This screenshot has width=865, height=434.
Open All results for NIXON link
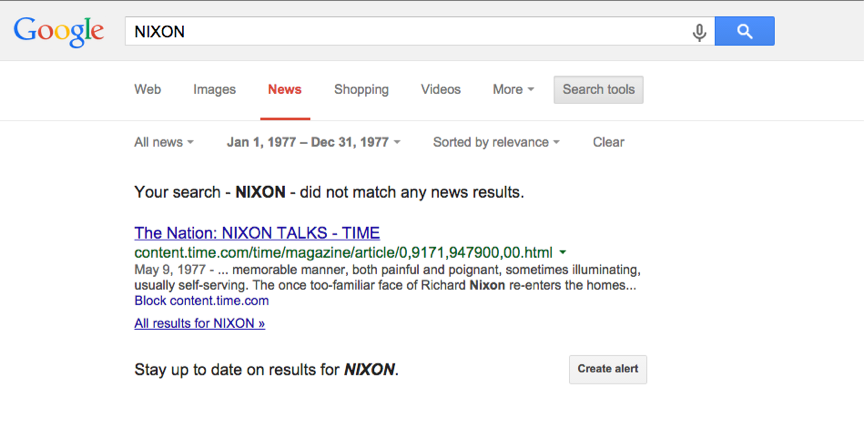tap(199, 323)
